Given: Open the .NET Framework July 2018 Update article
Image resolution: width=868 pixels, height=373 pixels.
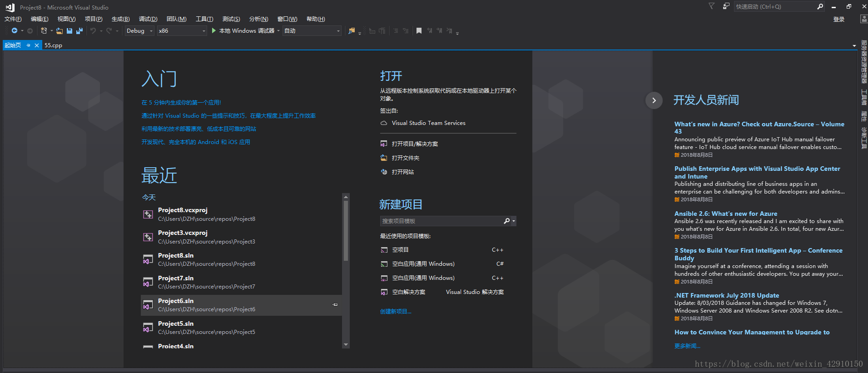Looking at the screenshot, I should (726, 295).
